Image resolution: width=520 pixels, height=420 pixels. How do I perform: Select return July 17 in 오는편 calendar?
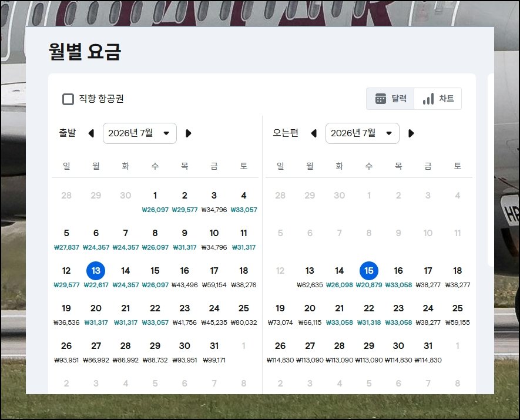(x=428, y=277)
